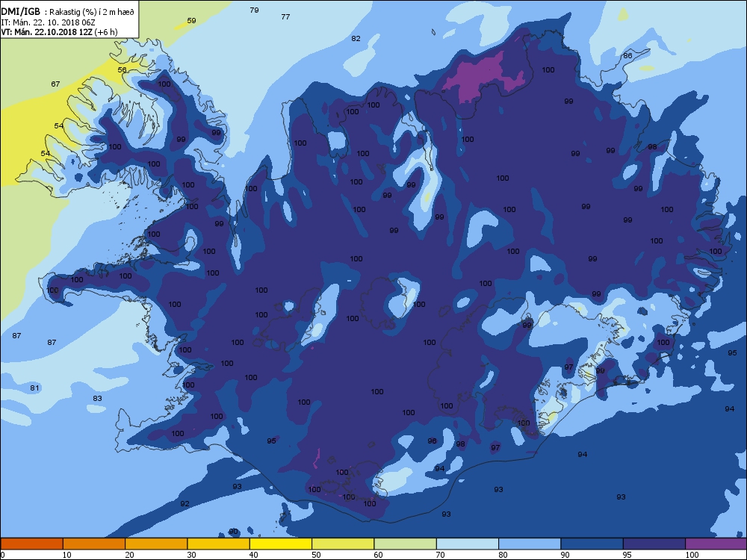
Task: Click the Westfjords value 56
Action: coord(122,70)
